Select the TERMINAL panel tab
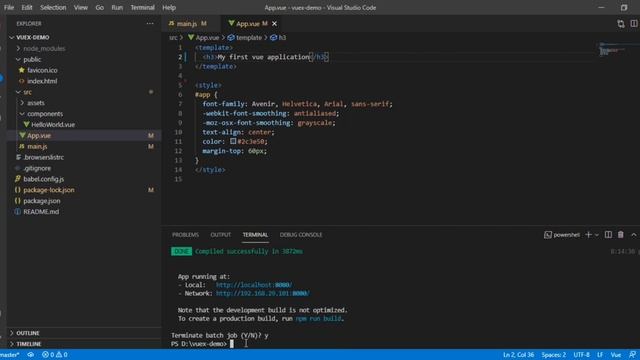Image resolution: width=640 pixels, height=360 pixels. [x=255, y=235]
